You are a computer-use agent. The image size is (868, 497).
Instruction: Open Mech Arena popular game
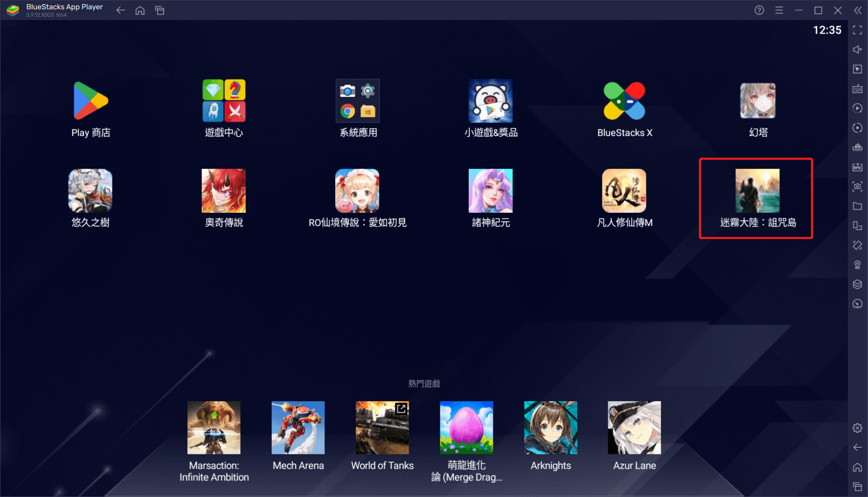coord(298,428)
